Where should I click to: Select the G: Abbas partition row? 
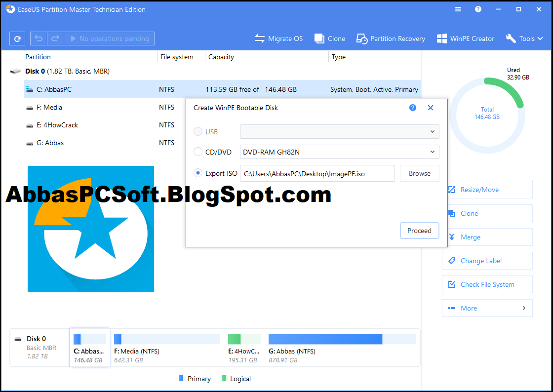click(x=105, y=143)
